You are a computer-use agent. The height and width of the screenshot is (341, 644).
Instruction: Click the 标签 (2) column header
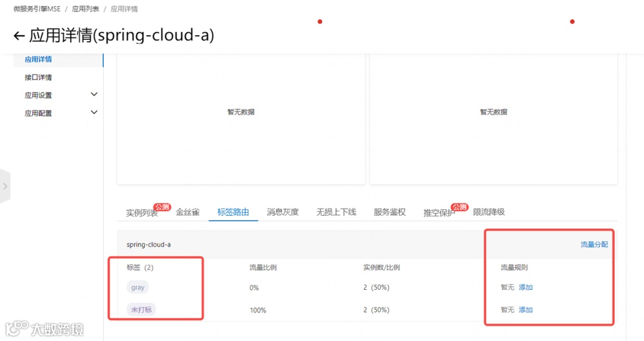click(x=140, y=268)
